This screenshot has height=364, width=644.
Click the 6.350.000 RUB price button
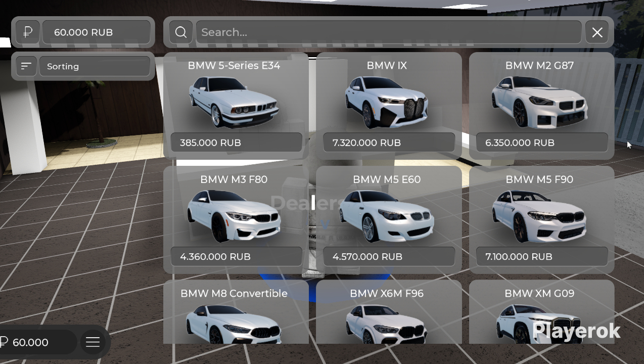click(542, 143)
